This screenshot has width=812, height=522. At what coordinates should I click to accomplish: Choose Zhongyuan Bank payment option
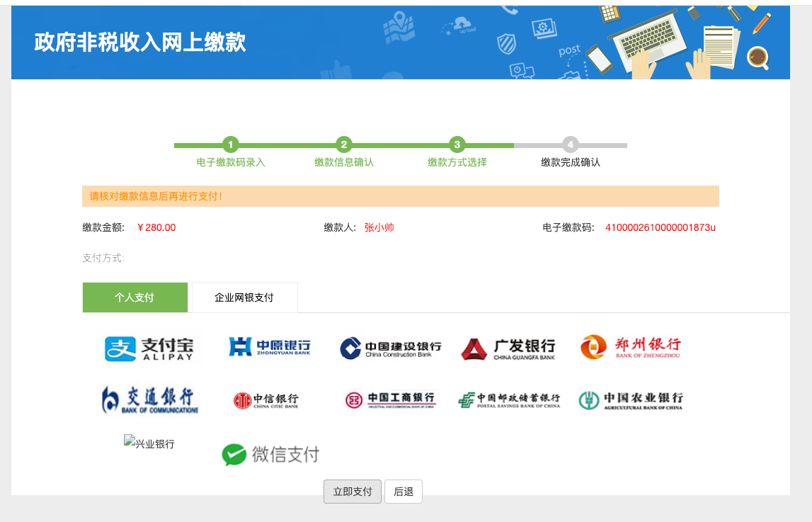[269, 346]
